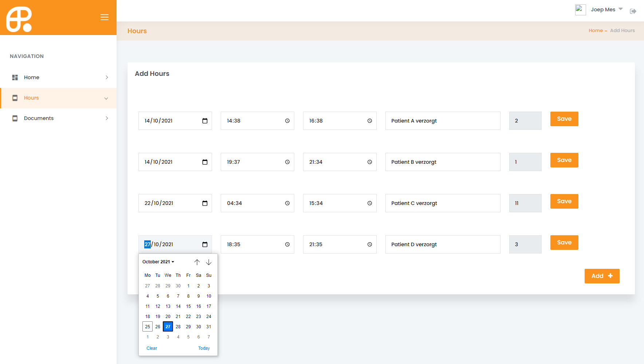Screen dimensions: 644x364
Task: Click clock icon in the 14:38 time field
Action: click(287, 121)
